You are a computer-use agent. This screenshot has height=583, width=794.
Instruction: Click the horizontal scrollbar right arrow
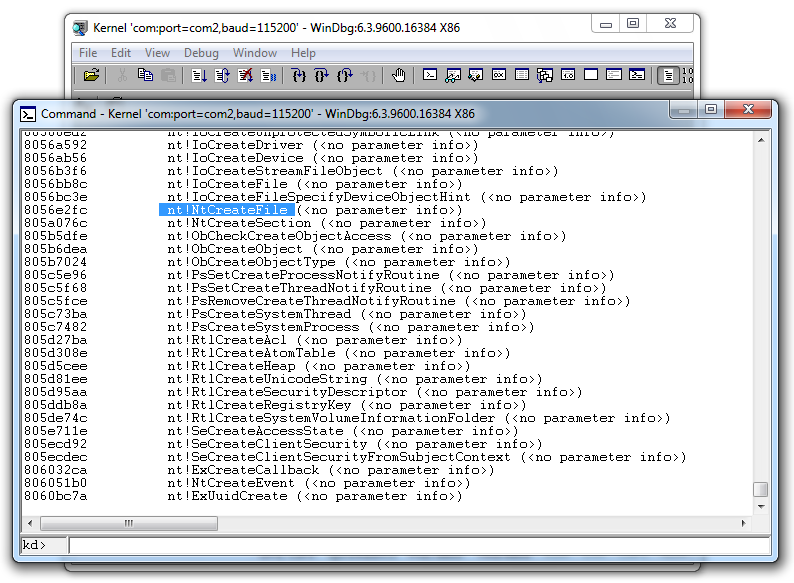pos(743,523)
